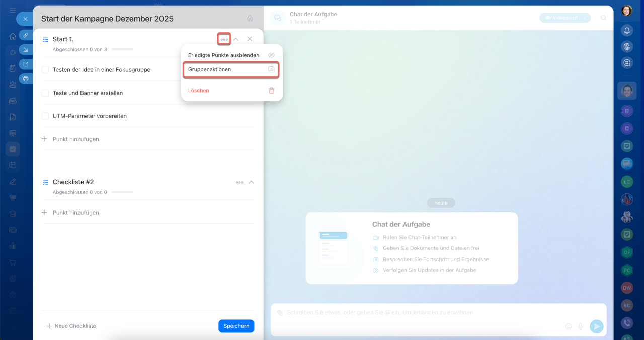Click the Checkliste #2 progress bar
Image resolution: width=644 pixels, height=340 pixels.
(x=122, y=192)
